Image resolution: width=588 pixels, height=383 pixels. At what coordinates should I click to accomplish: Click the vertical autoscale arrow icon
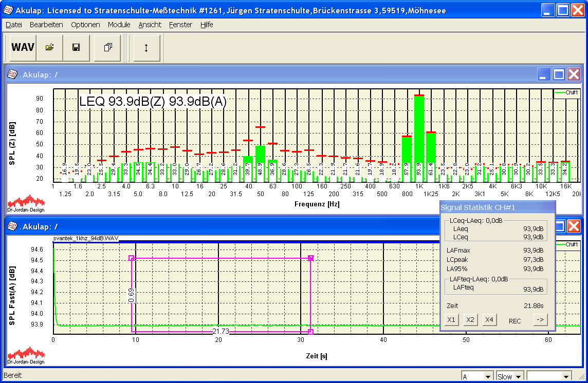[146, 47]
